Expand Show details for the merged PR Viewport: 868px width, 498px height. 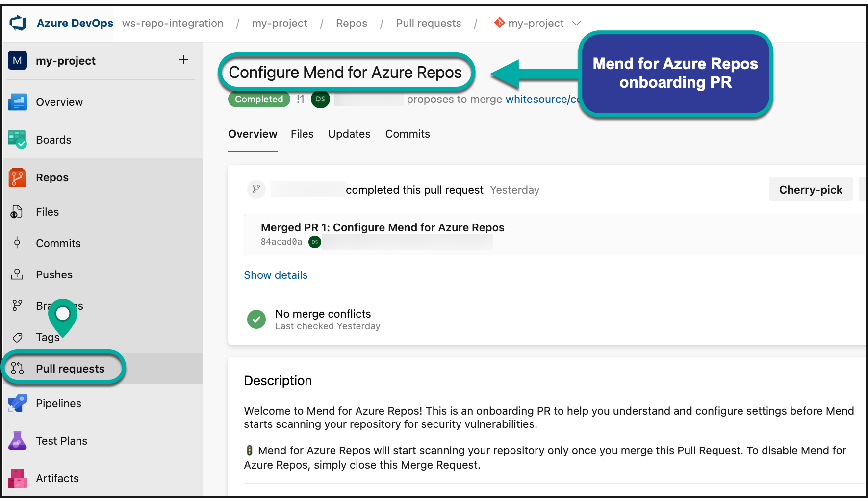[x=276, y=275]
